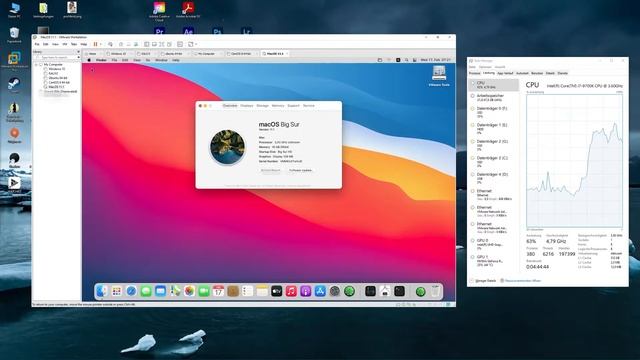Switch to Home tab in VMware
This screenshot has width=640, height=360.
pos(93,53)
